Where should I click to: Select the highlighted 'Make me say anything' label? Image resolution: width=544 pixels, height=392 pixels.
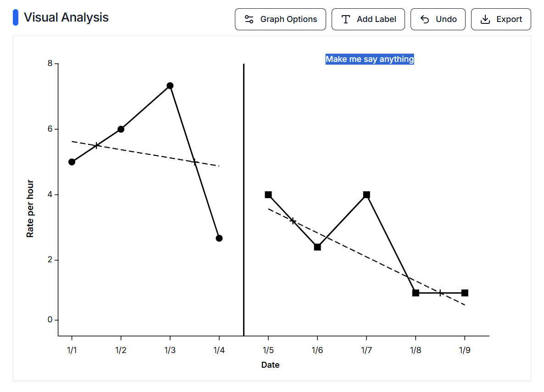coord(370,59)
